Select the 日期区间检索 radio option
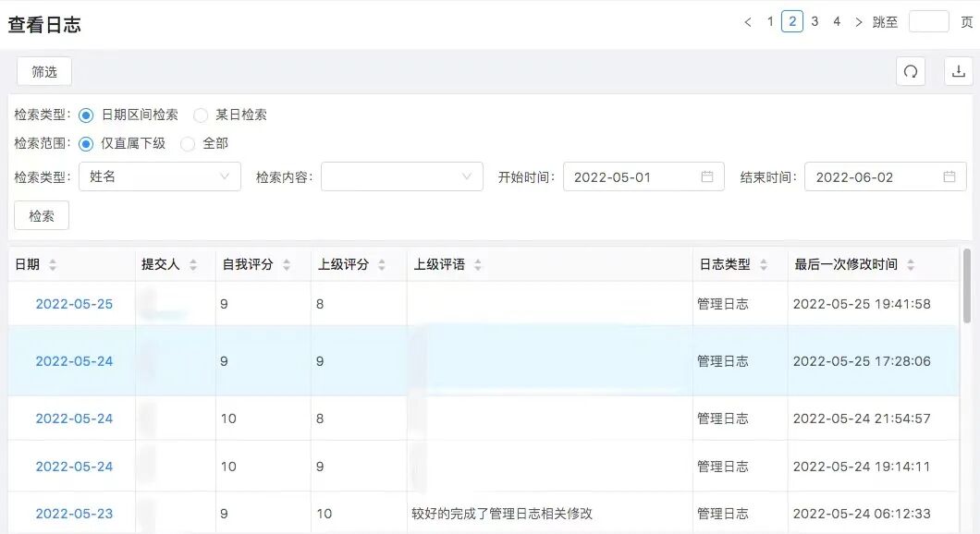Screen dimensions: 980x534 [84, 114]
